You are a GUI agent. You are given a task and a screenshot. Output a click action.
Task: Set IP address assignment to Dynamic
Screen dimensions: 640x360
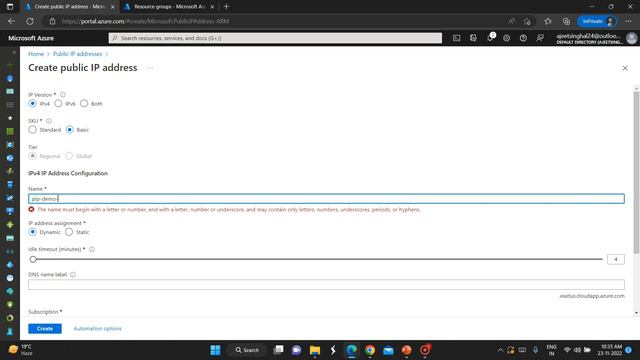coord(33,232)
